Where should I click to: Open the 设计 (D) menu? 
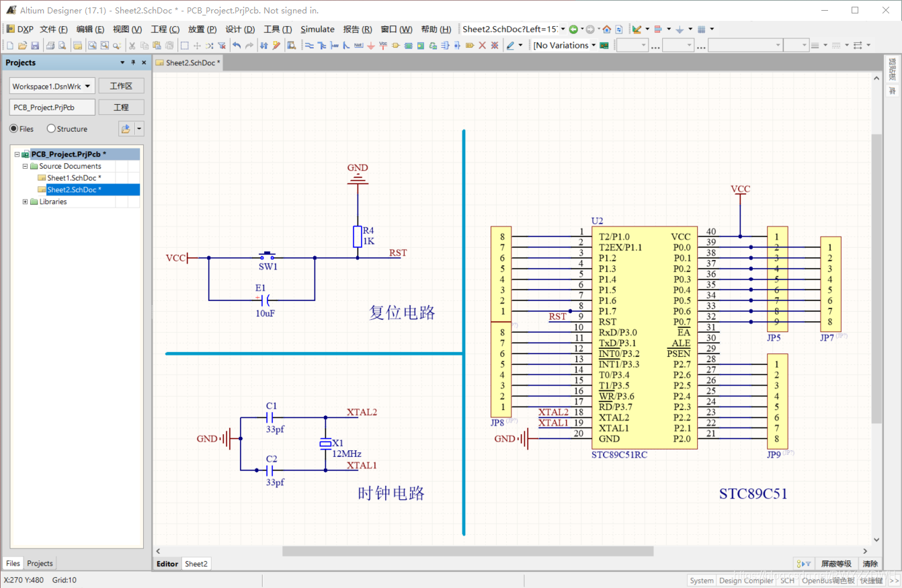pyautogui.click(x=240, y=29)
